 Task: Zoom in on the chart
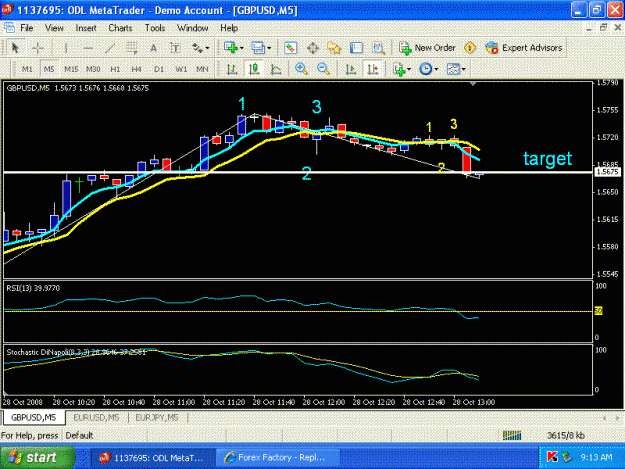[x=301, y=69]
